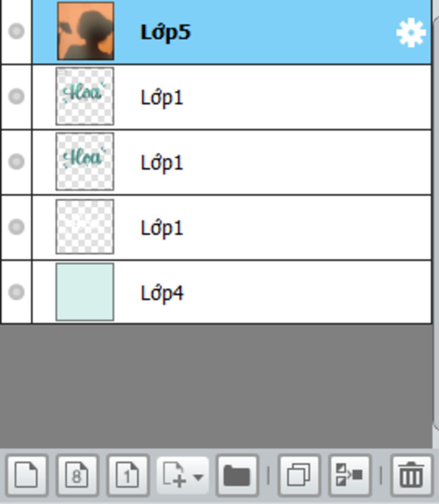Click the Lớp5 silhouette thumbnail
The height and width of the screenshot is (504, 439).
(86, 31)
